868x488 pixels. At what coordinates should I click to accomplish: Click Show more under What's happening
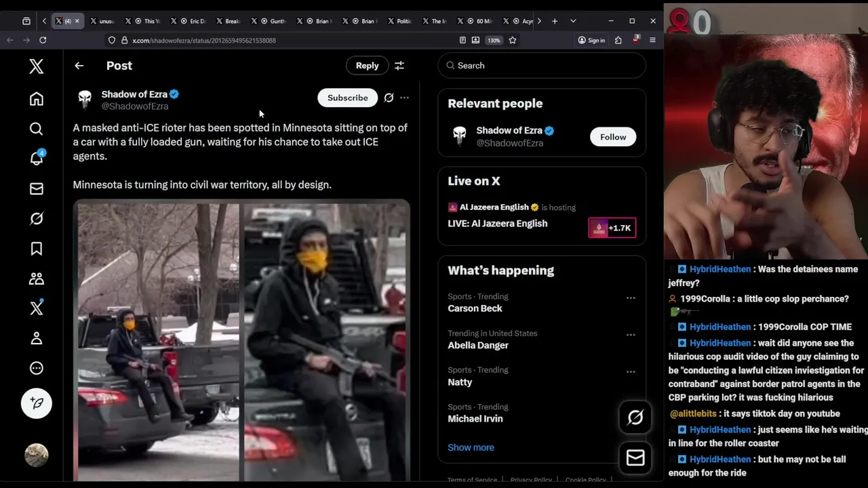click(x=471, y=447)
